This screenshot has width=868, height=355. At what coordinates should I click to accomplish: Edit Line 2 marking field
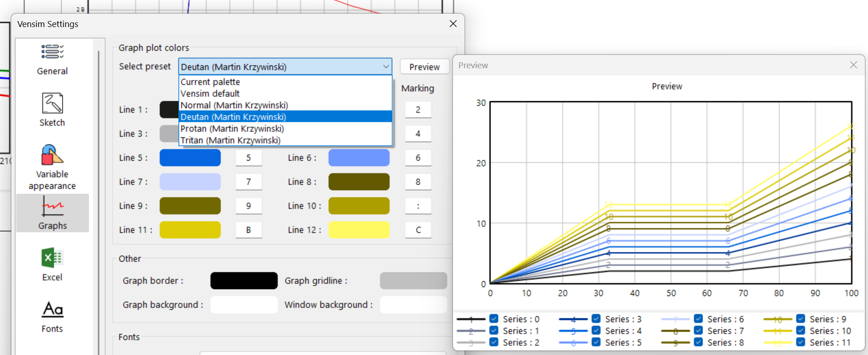click(418, 109)
